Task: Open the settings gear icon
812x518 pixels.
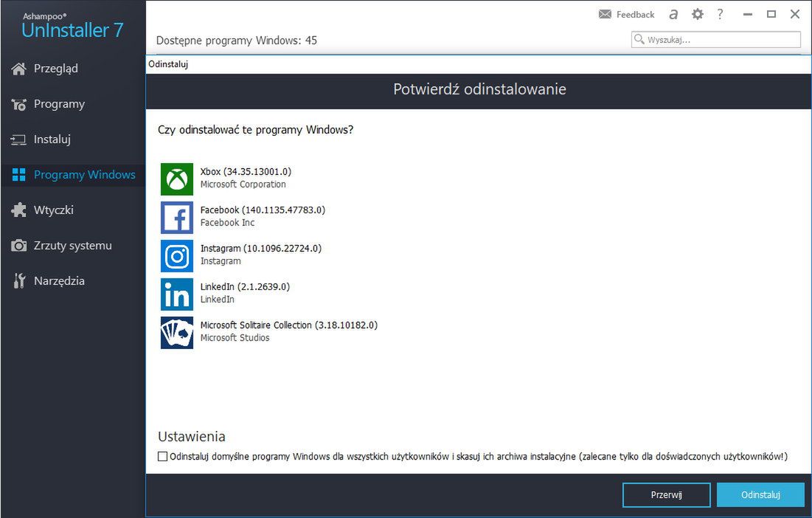Action: coord(698,14)
